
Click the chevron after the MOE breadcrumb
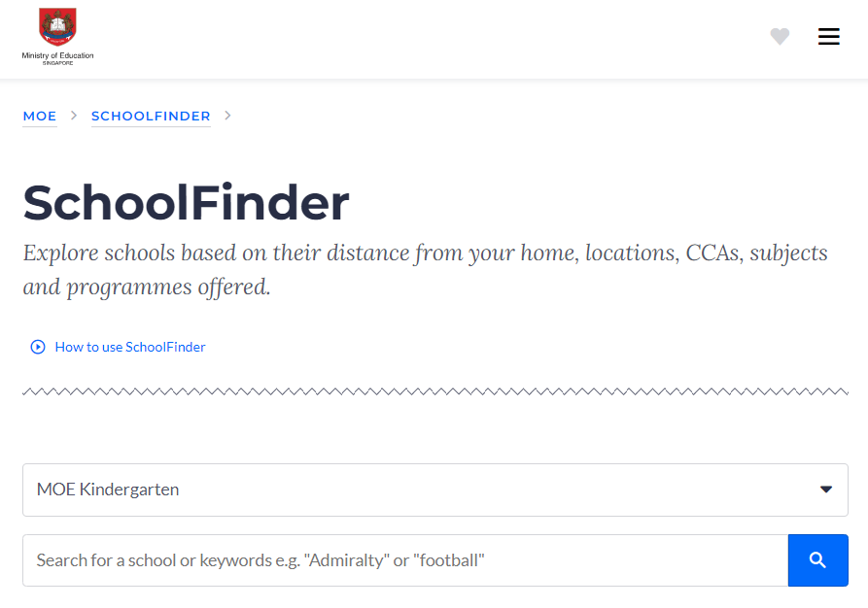[x=74, y=116]
